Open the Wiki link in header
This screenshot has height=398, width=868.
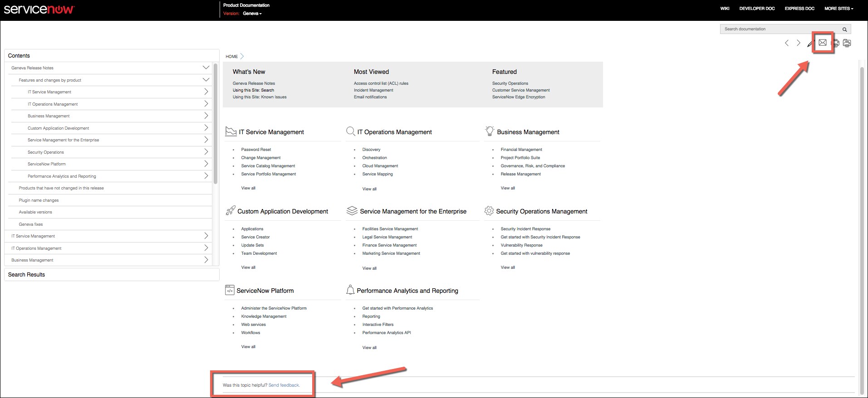point(725,9)
